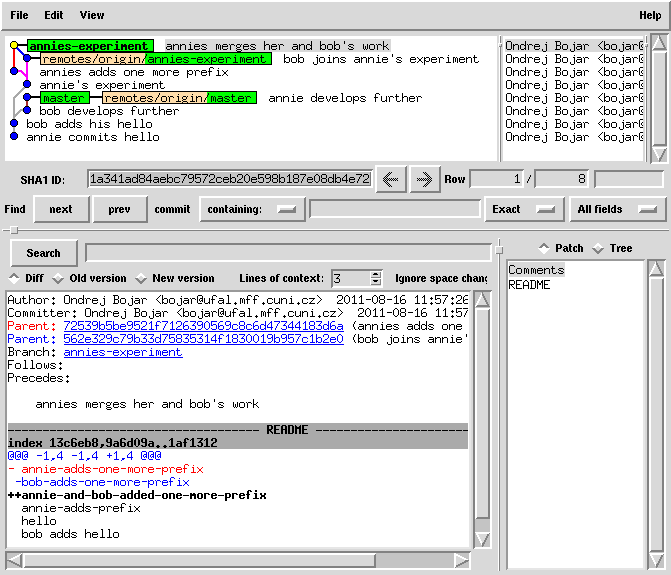Viewport: 671px width, 575px height.
Task: Follow the first parent commit hash link
Action: click(203, 326)
